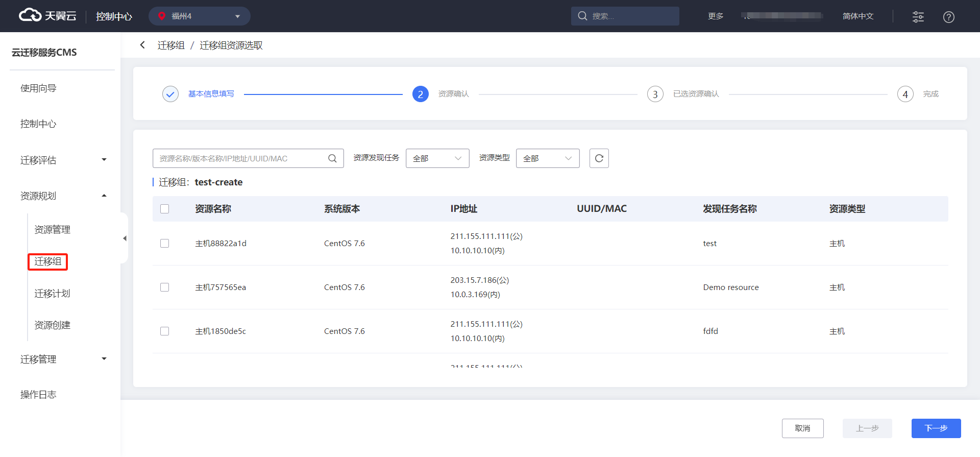Check the row for 主机1850de5c

coord(164,331)
